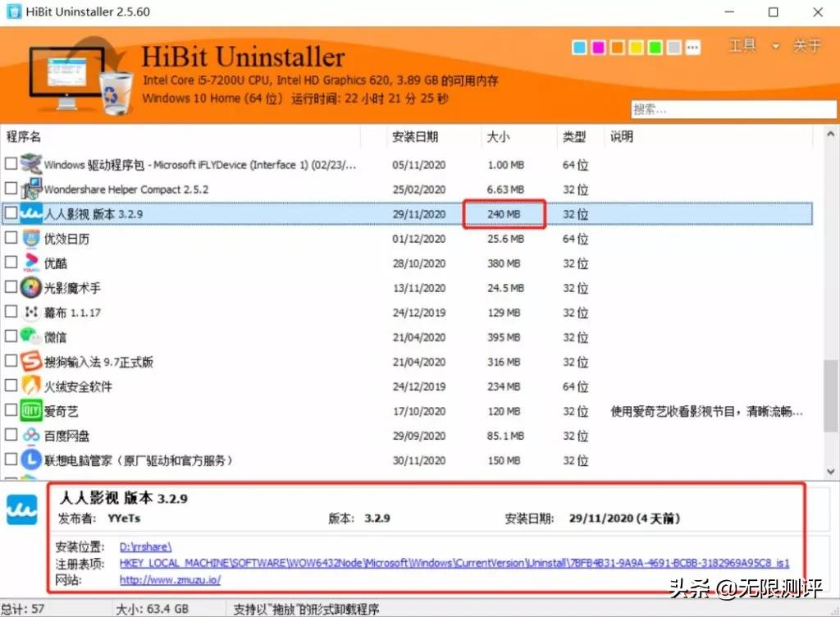Click the 爱奇艺 app icon

[31, 411]
